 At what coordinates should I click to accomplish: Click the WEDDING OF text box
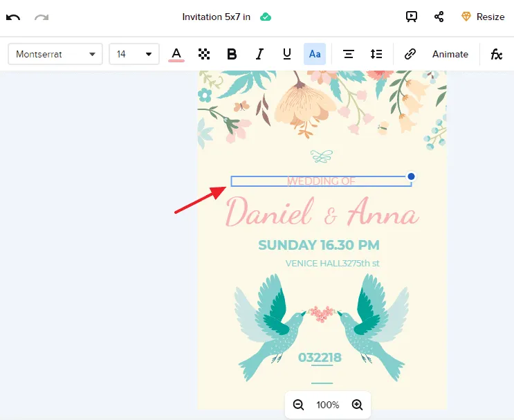pyautogui.click(x=321, y=181)
